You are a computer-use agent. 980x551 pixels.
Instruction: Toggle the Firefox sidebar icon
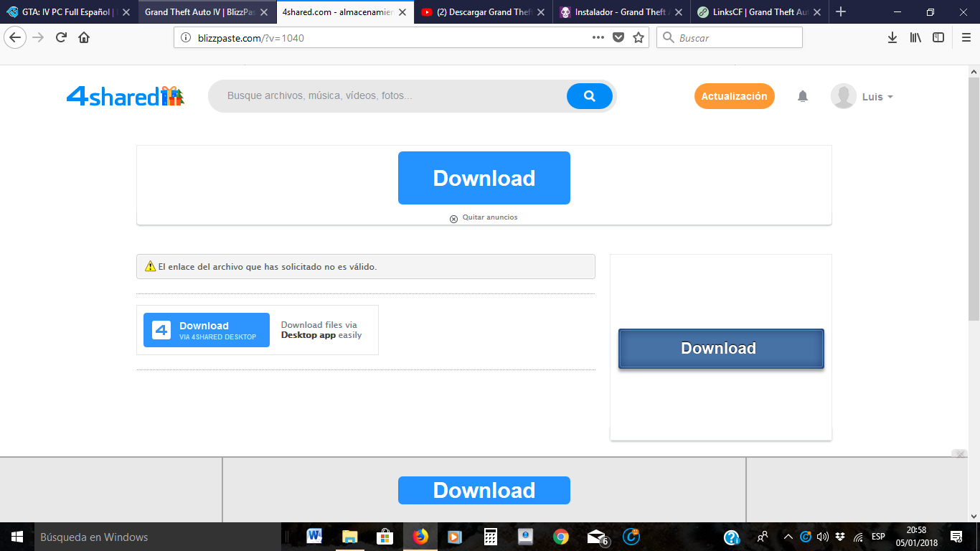[x=938, y=37]
